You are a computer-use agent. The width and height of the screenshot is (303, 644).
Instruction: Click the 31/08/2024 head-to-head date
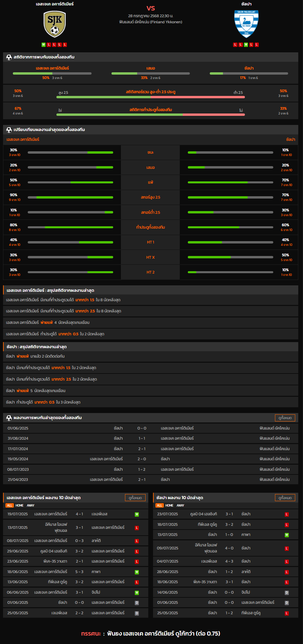18,438
